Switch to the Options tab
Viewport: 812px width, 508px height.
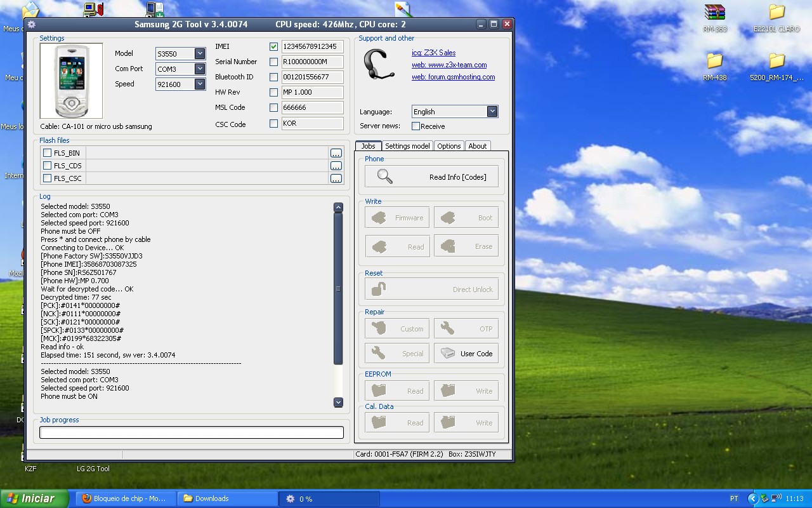[x=449, y=146]
